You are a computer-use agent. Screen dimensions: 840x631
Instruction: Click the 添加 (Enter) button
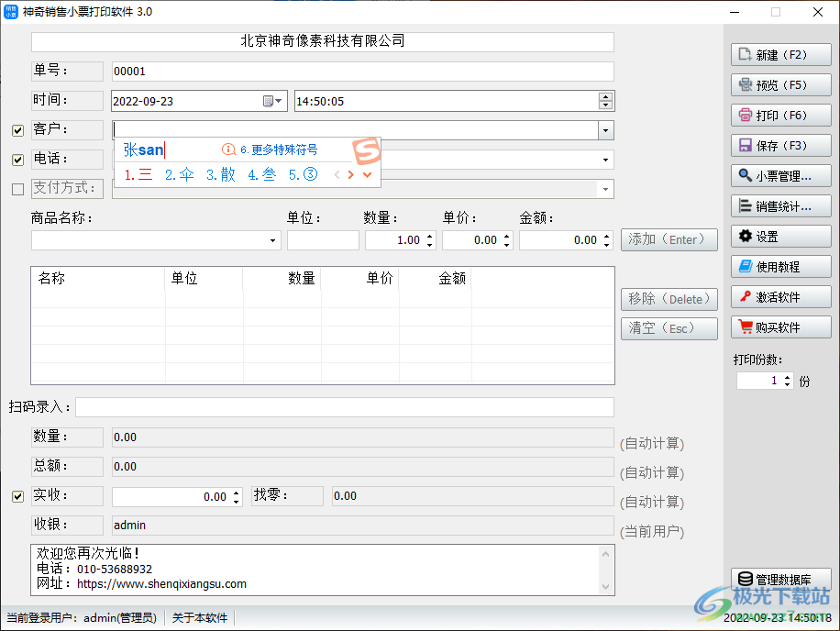[x=669, y=240]
